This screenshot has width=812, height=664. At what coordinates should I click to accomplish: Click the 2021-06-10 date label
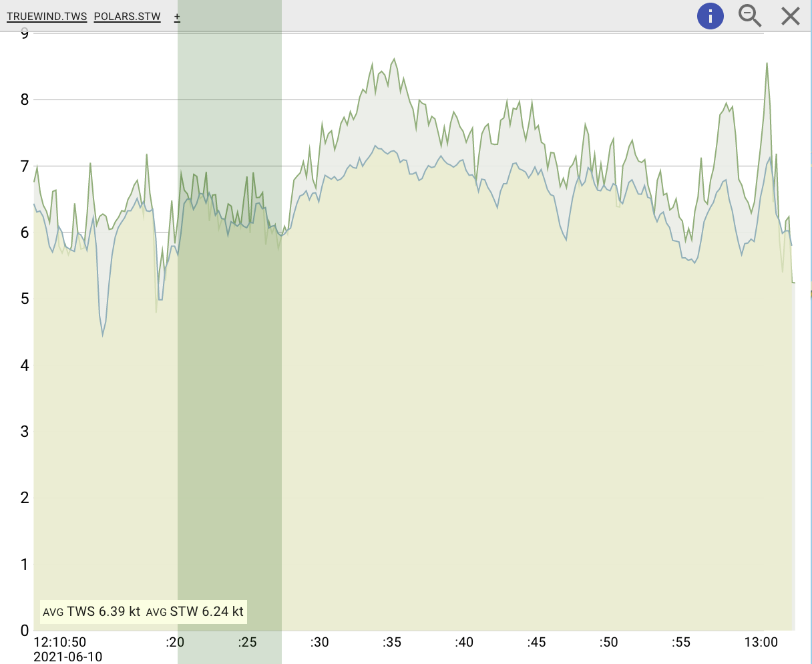point(68,657)
